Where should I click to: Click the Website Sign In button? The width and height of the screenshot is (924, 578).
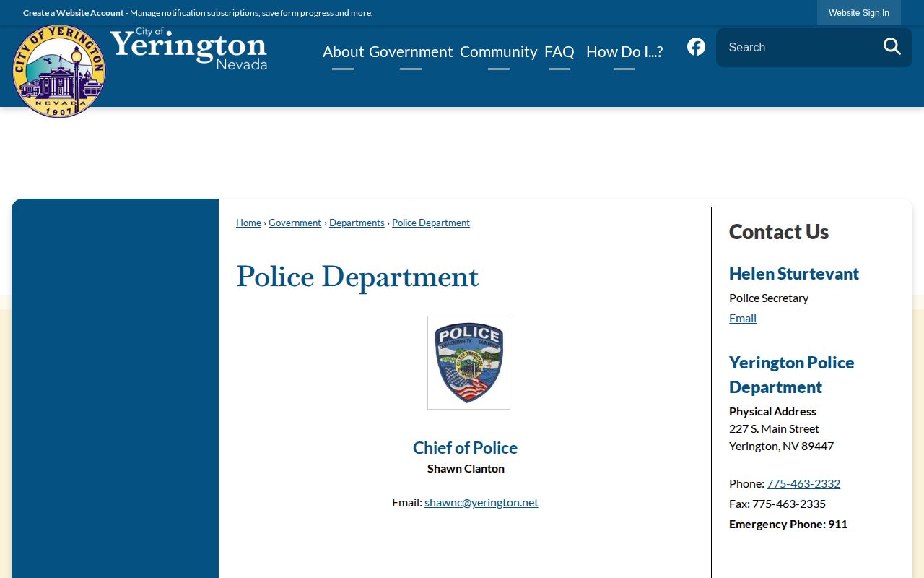(x=859, y=13)
